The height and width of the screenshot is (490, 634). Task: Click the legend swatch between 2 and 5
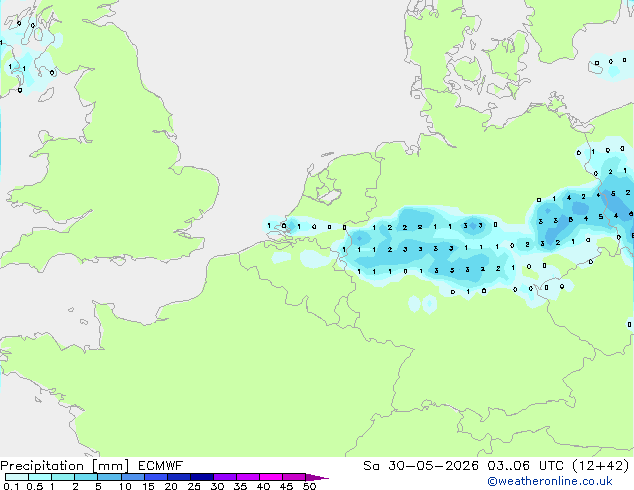pyautogui.click(x=86, y=477)
